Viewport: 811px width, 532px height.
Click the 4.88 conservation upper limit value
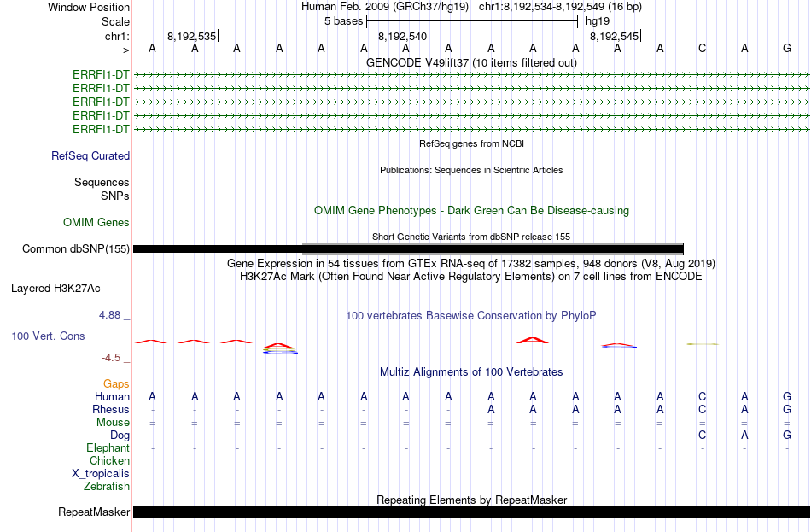coord(109,315)
